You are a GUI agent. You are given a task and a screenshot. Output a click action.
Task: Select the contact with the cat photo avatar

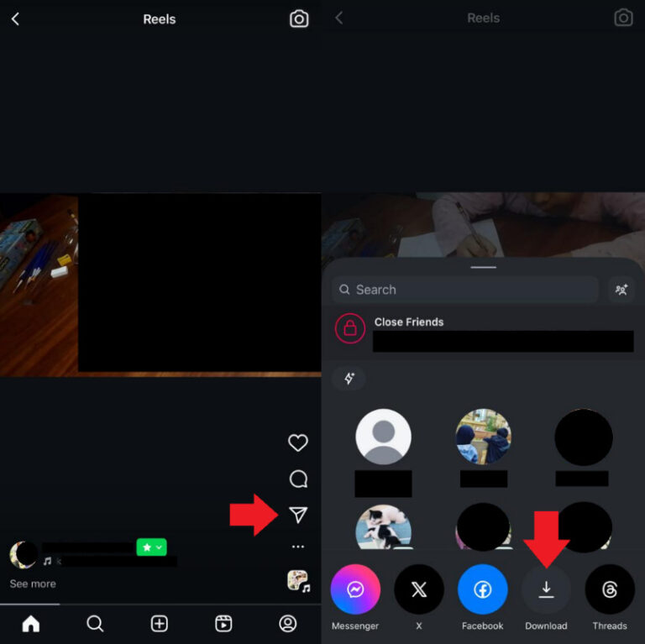pyautogui.click(x=383, y=527)
